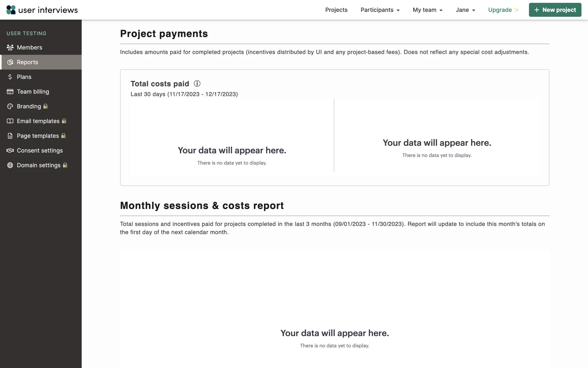588x368 pixels.
Task: Click the Page templates document icon
Action: coord(10,136)
